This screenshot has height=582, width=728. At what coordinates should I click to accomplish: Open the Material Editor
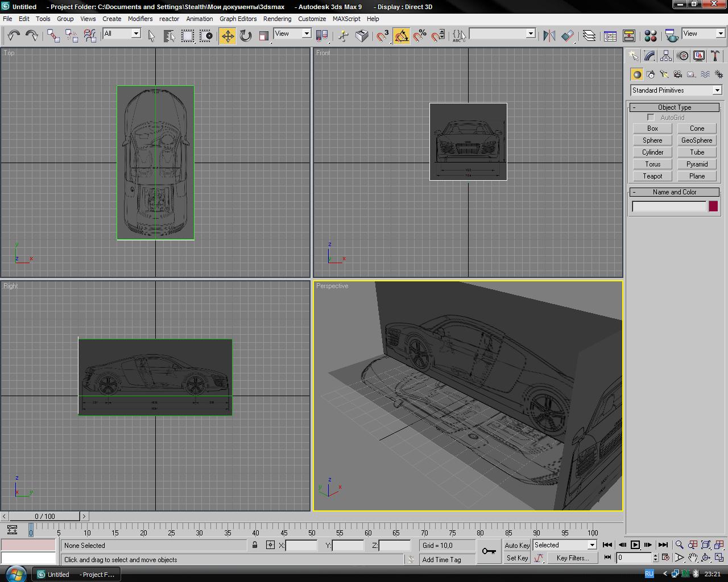[651, 36]
